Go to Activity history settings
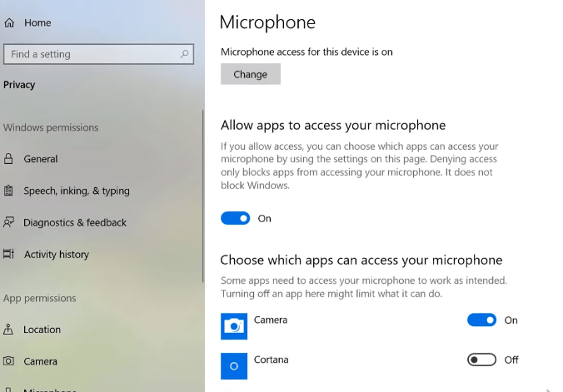 click(x=56, y=255)
